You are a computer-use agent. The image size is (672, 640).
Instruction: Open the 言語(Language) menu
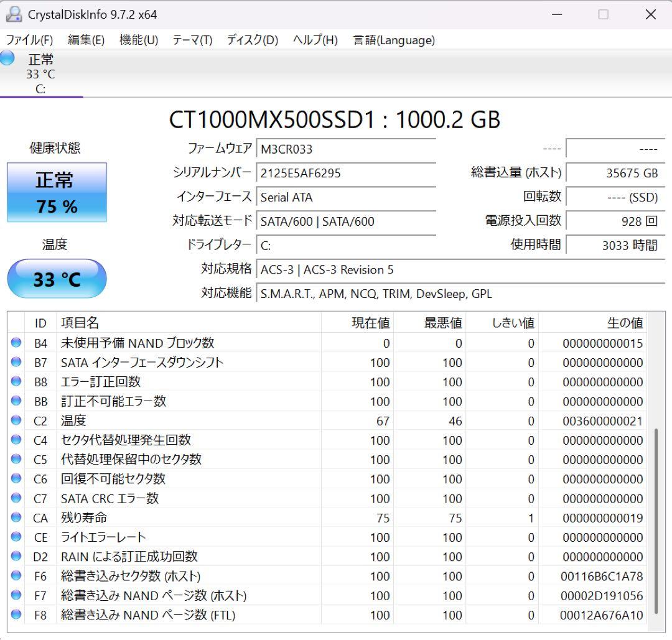pos(393,40)
